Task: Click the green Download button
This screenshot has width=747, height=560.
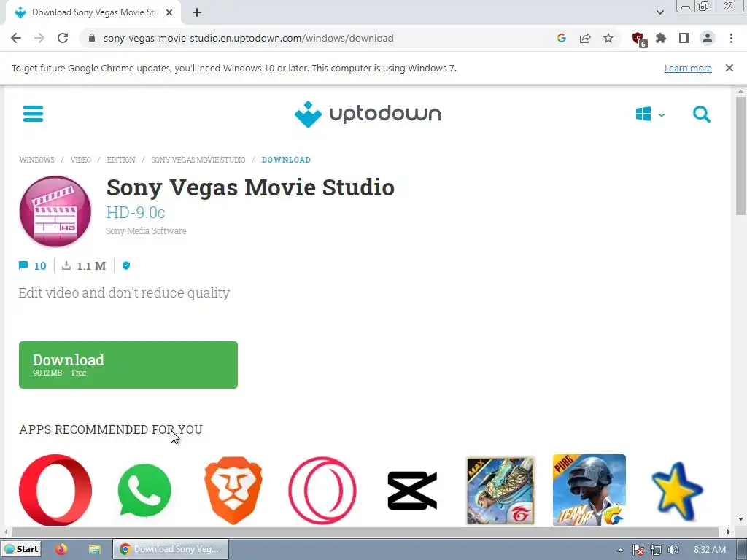Action: tap(128, 365)
